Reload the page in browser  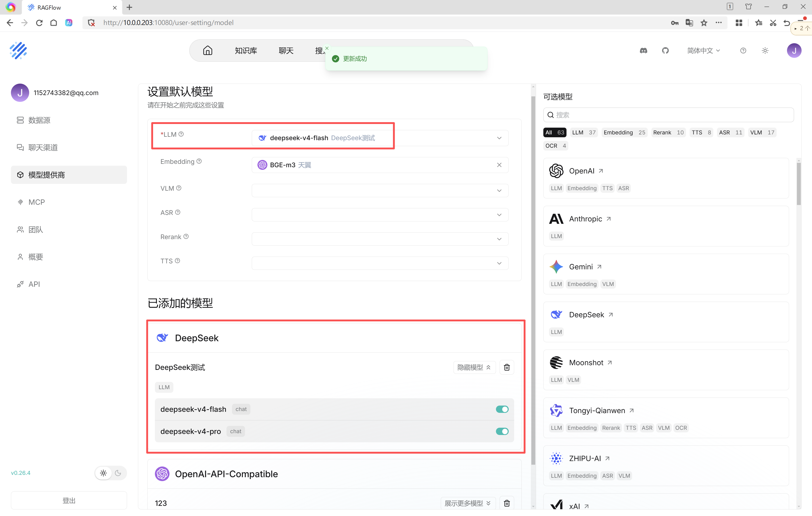pyautogui.click(x=39, y=23)
